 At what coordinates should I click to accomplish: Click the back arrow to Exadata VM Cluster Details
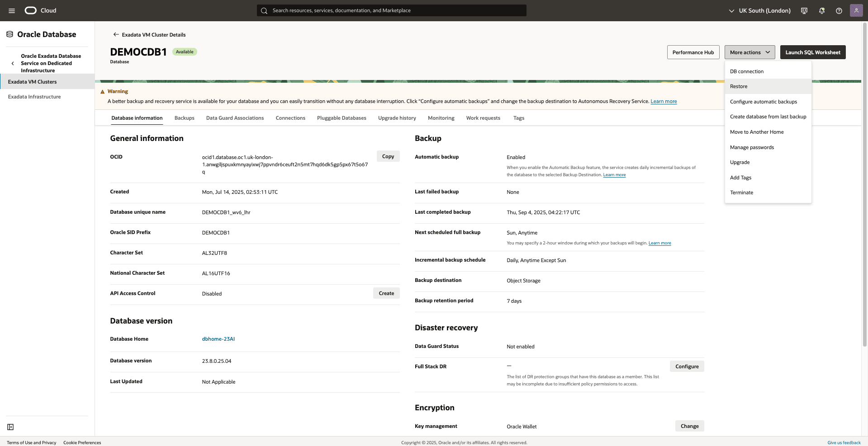coord(116,34)
